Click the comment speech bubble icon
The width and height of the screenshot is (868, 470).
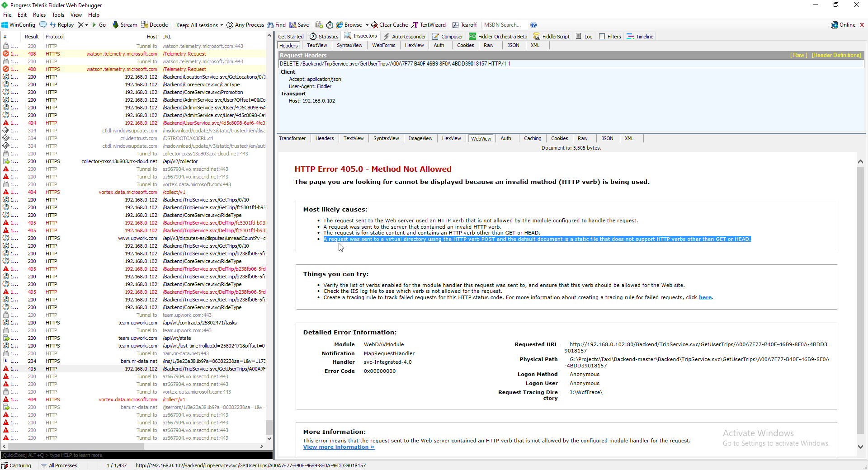point(43,25)
